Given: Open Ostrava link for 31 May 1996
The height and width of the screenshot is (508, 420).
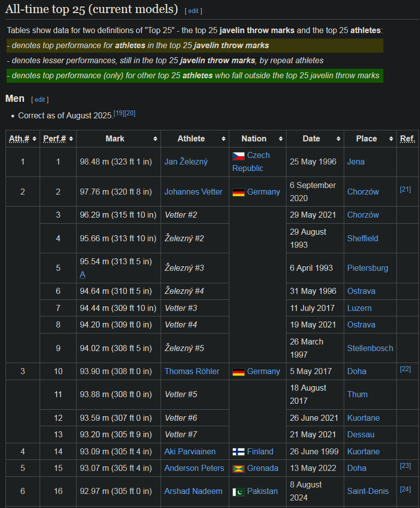Looking at the screenshot, I should coord(361,291).
